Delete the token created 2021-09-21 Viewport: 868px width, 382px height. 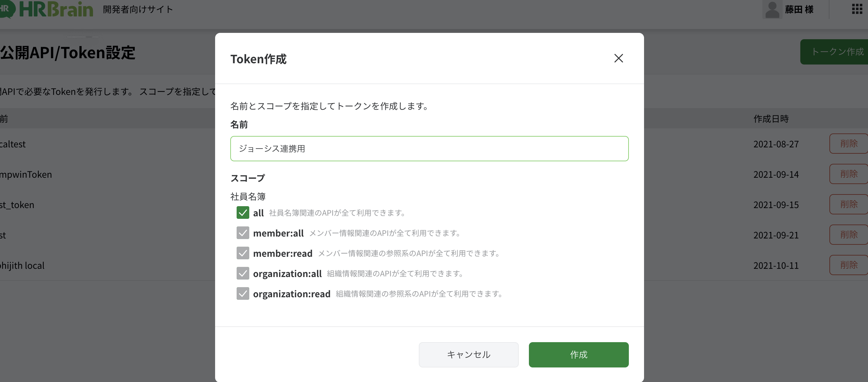pyautogui.click(x=848, y=234)
